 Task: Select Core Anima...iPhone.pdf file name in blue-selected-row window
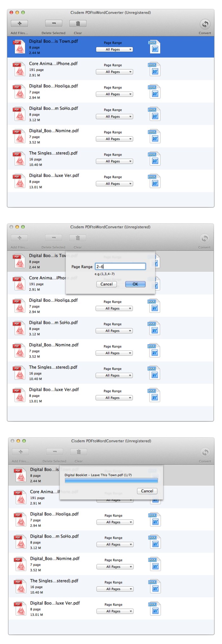53,64
